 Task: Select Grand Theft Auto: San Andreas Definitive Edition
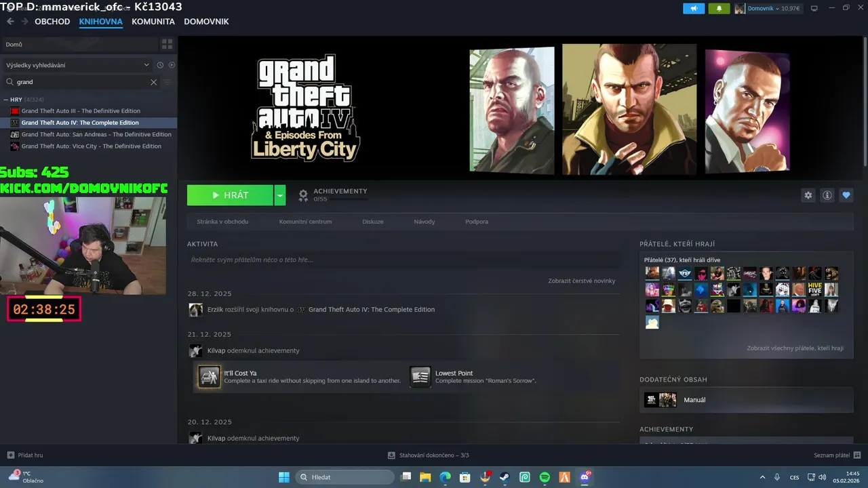pyautogui.click(x=96, y=134)
